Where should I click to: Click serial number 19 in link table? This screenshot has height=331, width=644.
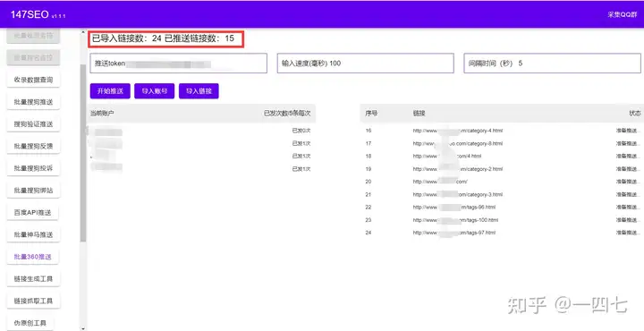368,169
